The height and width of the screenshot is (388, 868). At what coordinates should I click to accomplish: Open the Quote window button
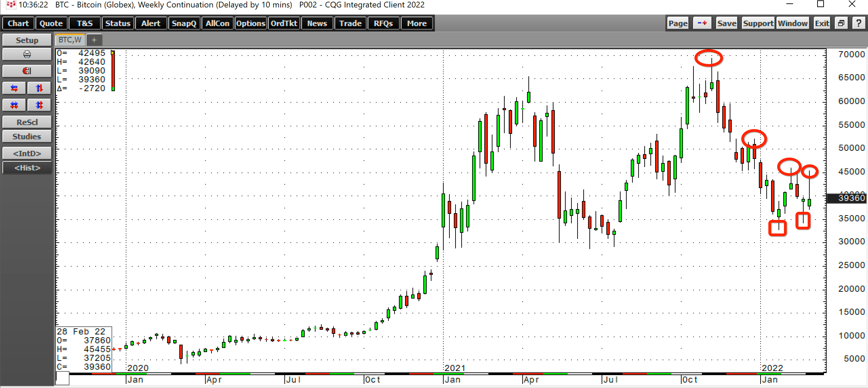point(51,23)
